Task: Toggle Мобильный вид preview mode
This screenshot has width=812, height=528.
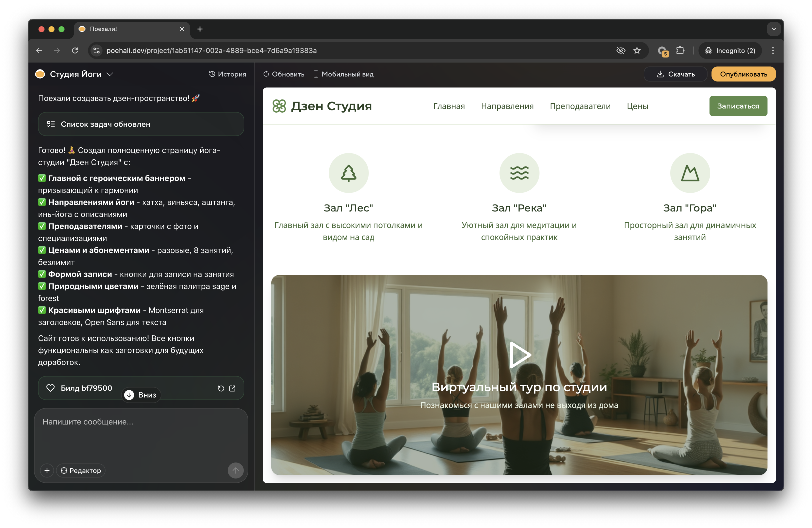Action: coord(343,74)
